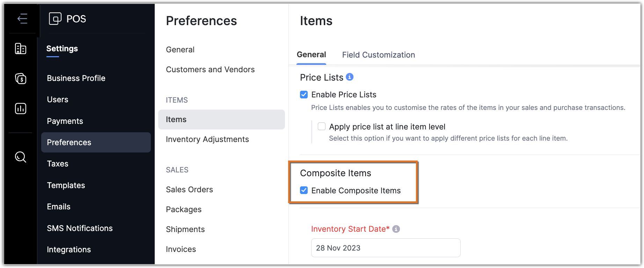Open Business Profile settings

point(76,78)
